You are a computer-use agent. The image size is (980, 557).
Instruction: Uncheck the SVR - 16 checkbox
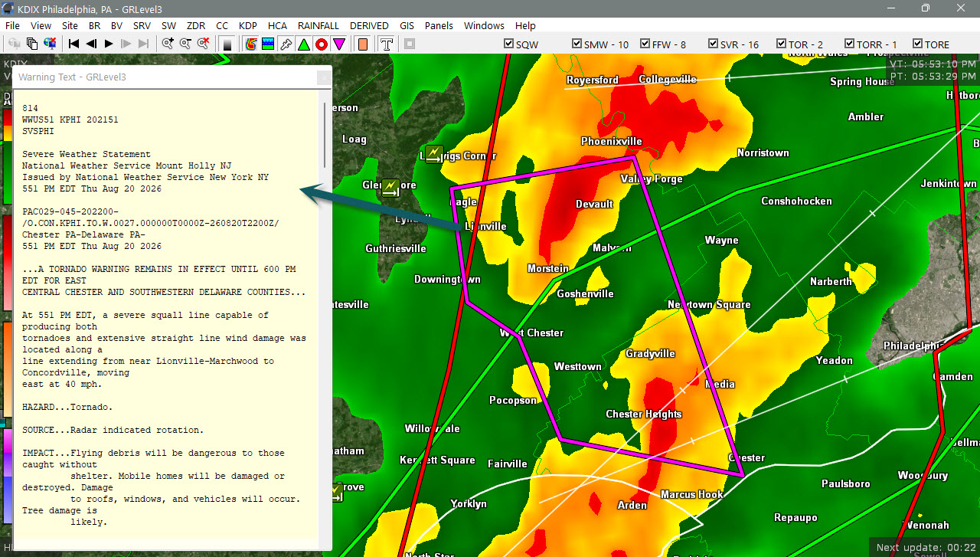click(714, 44)
